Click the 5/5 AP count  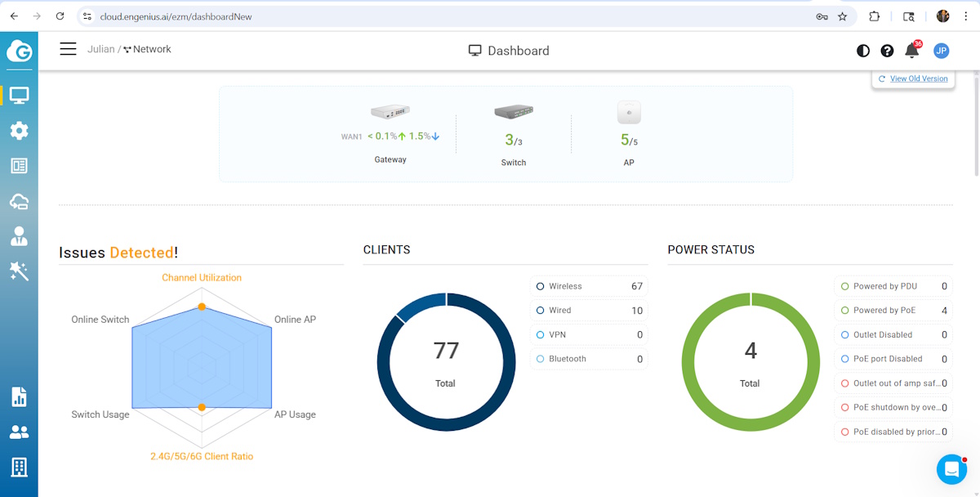coord(629,141)
